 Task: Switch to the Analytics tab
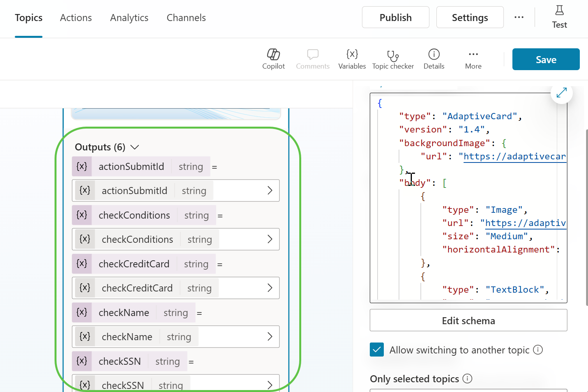click(x=129, y=18)
